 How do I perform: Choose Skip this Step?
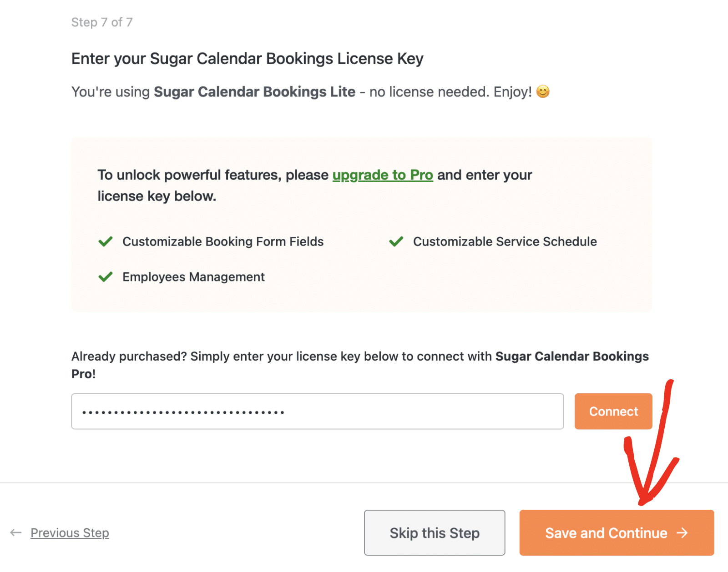435,532
